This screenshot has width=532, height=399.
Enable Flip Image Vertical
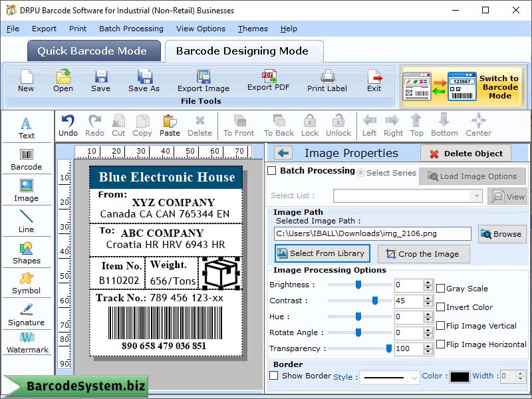click(441, 325)
